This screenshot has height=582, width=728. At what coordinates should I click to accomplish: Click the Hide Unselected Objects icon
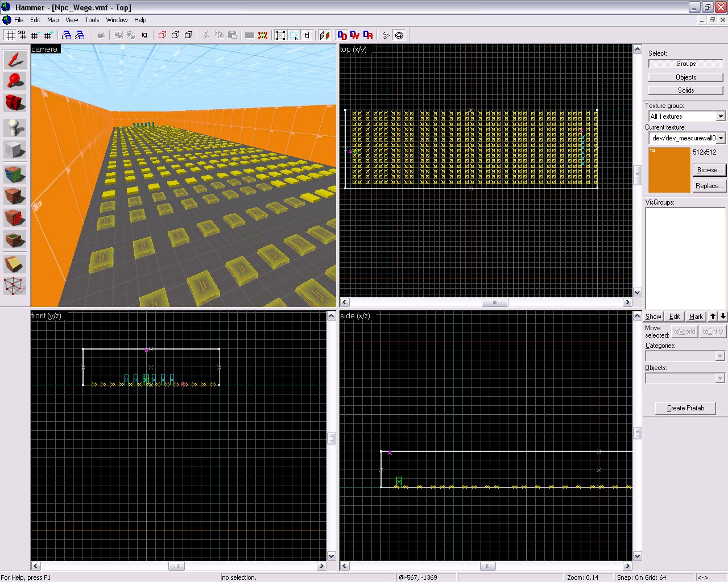tap(175, 35)
